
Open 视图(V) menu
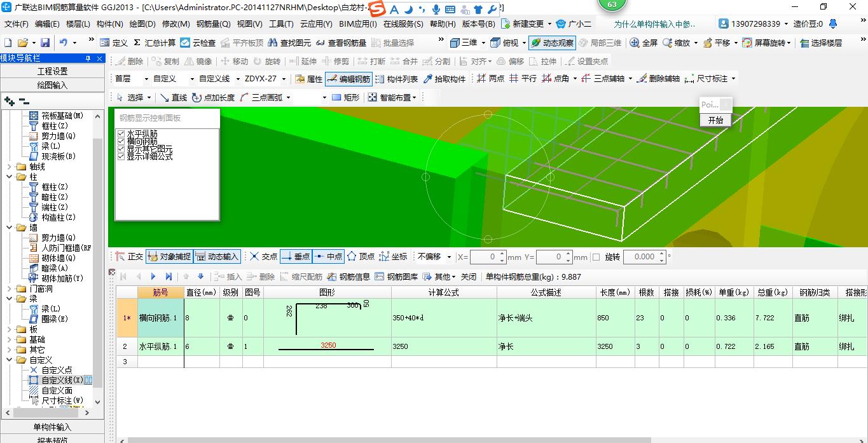point(250,24)
